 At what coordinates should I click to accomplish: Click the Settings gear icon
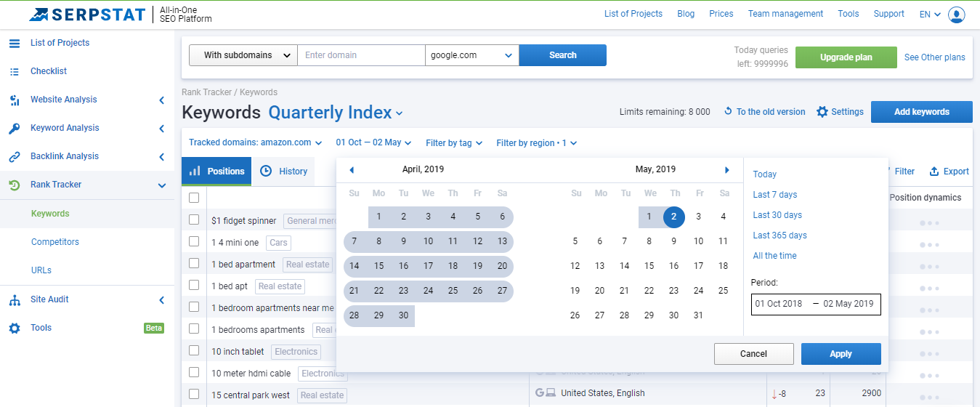point(822,112)
